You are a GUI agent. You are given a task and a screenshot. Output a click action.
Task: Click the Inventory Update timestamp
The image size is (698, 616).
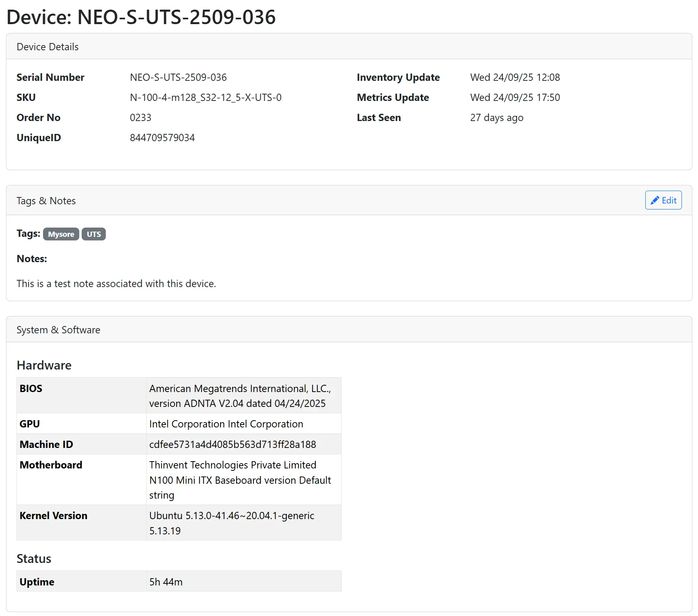coord(515,77)
